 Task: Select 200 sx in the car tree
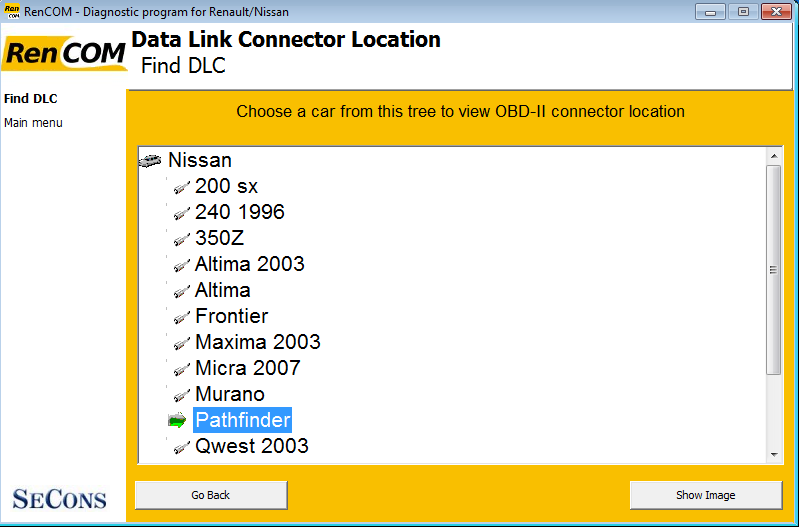226,186
